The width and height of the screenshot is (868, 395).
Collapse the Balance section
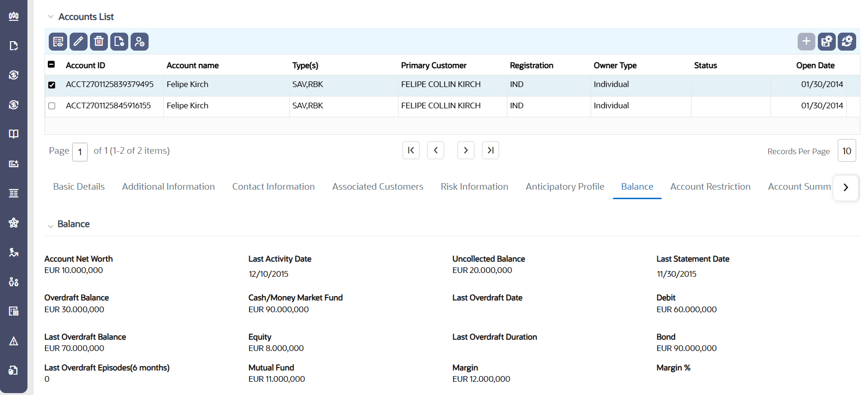51,226
